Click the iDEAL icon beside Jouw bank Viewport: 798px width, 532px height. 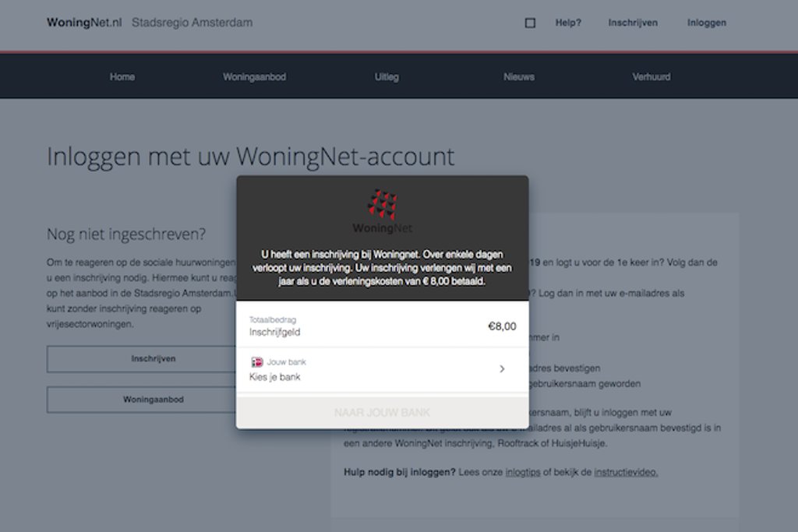257,362
